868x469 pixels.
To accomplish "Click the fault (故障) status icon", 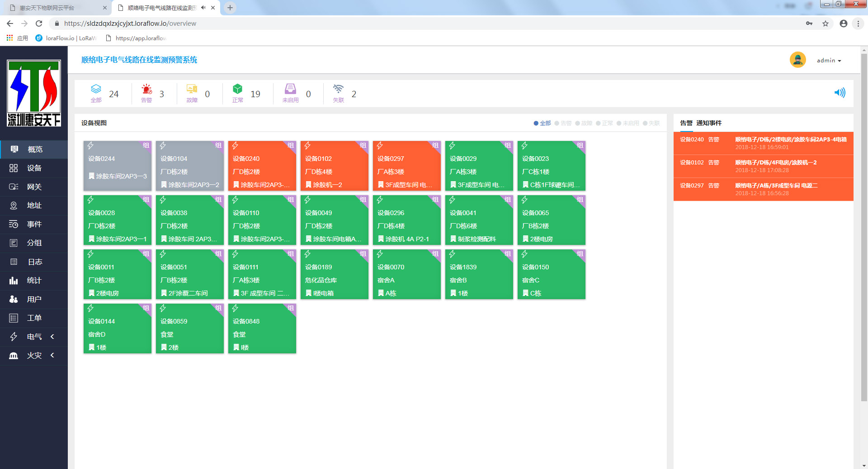I will tap(192, 89).
